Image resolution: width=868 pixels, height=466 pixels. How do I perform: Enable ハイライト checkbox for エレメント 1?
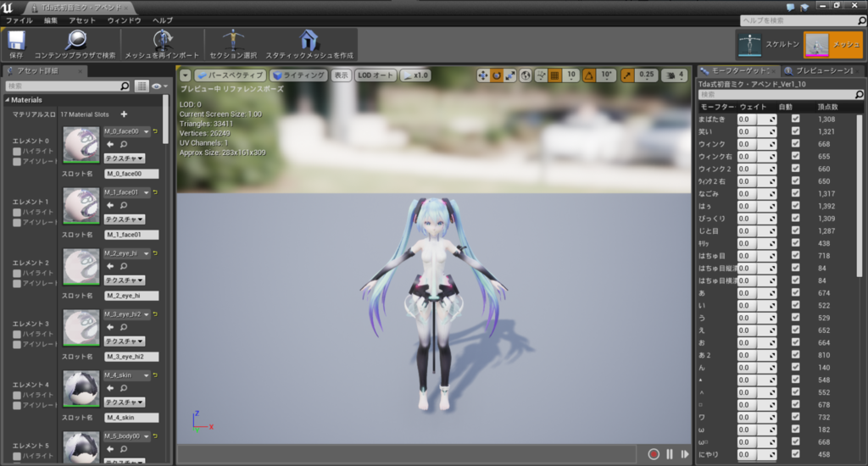pos(17,212)
